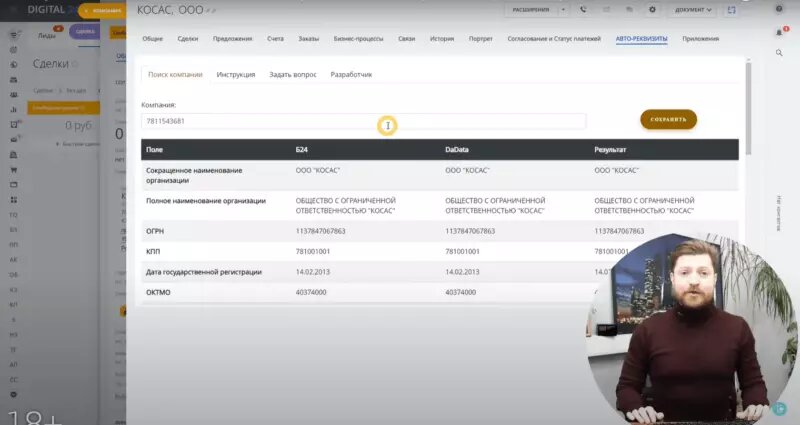Open the checkbox tasks icon in the left sidebar
Viewport: 800px width, 425px height.
tap(14, 124)
